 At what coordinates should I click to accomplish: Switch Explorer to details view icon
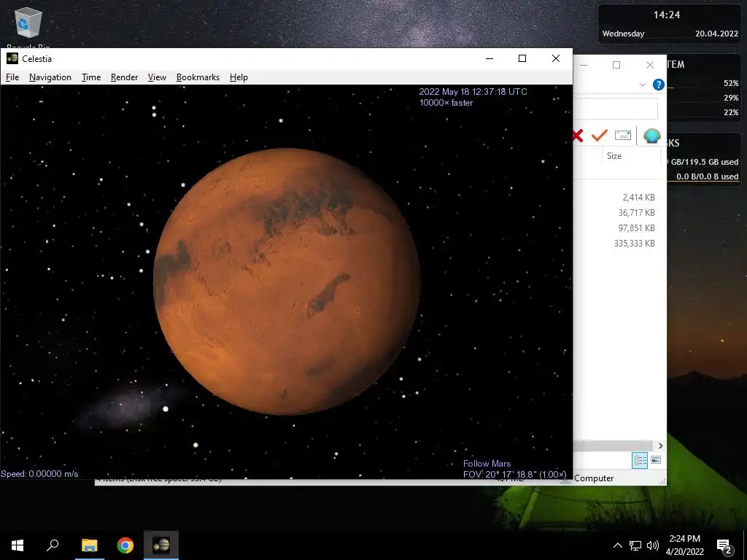(x=640, y=460)
